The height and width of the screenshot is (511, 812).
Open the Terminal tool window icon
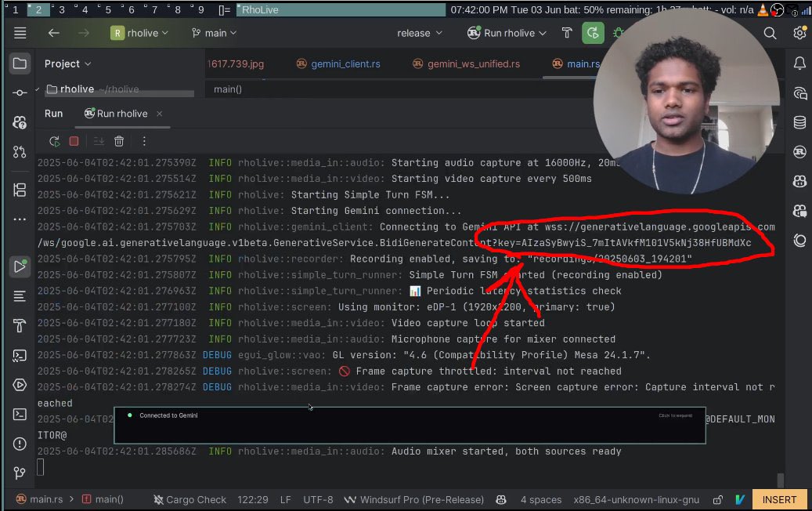[20, 414]
